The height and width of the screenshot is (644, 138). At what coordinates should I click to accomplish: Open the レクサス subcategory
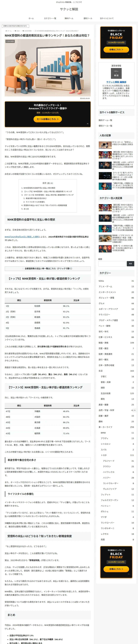tap(117, 534)
